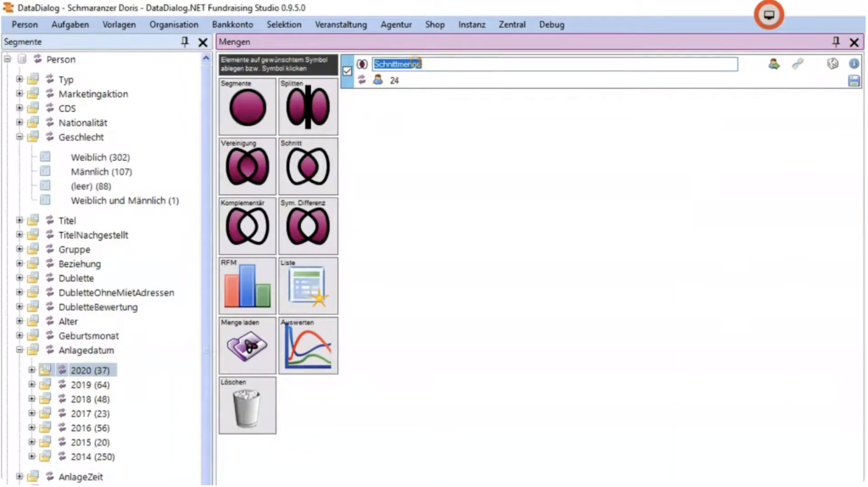This screenshot has height=487, width=868.
Task: Select the AnlageZeit tree item
Action: pos(81,477)
